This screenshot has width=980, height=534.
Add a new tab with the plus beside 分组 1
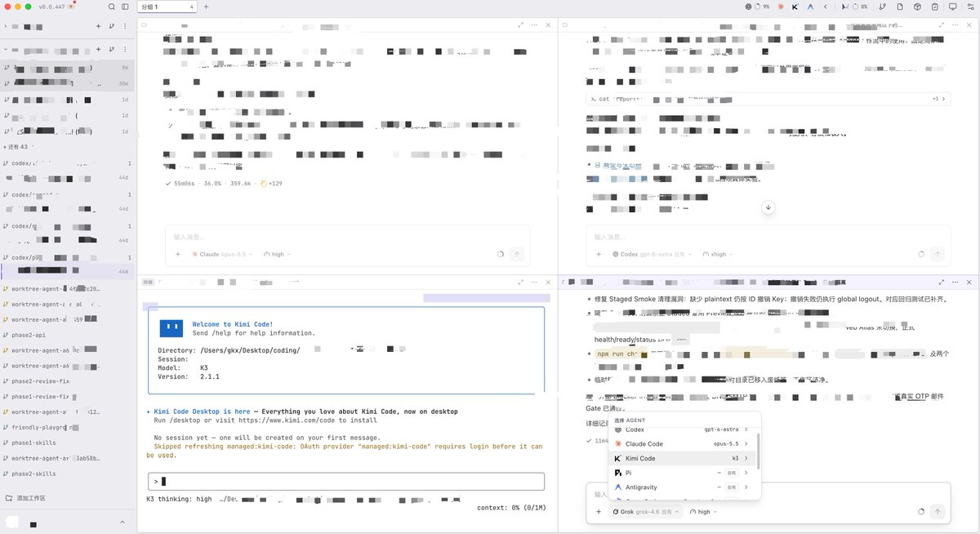point(206,7)
